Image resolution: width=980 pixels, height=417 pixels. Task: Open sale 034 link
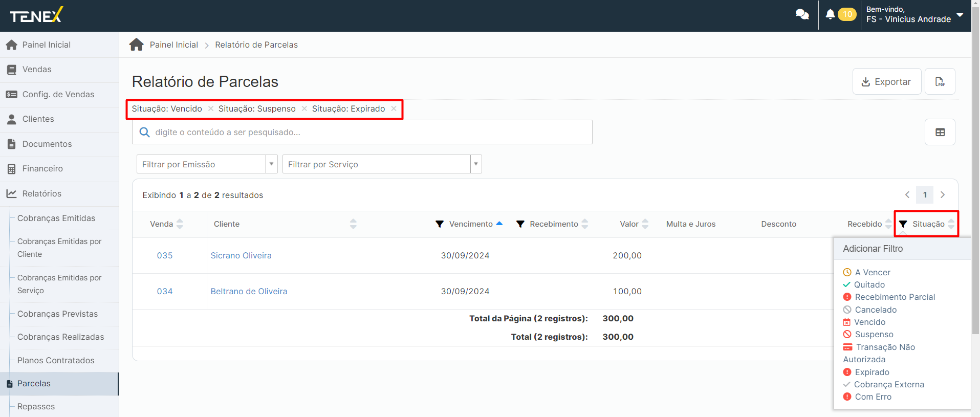click(165, 291)
